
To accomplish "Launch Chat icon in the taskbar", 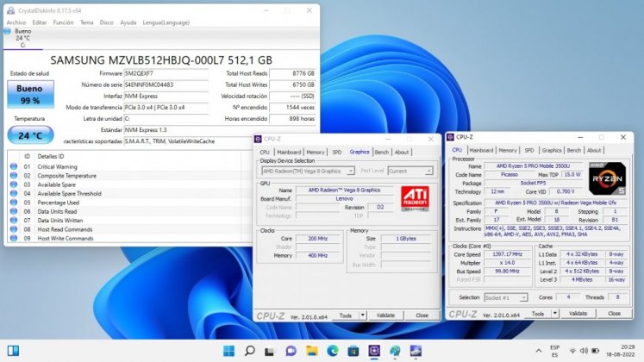I will pos(291,351).
